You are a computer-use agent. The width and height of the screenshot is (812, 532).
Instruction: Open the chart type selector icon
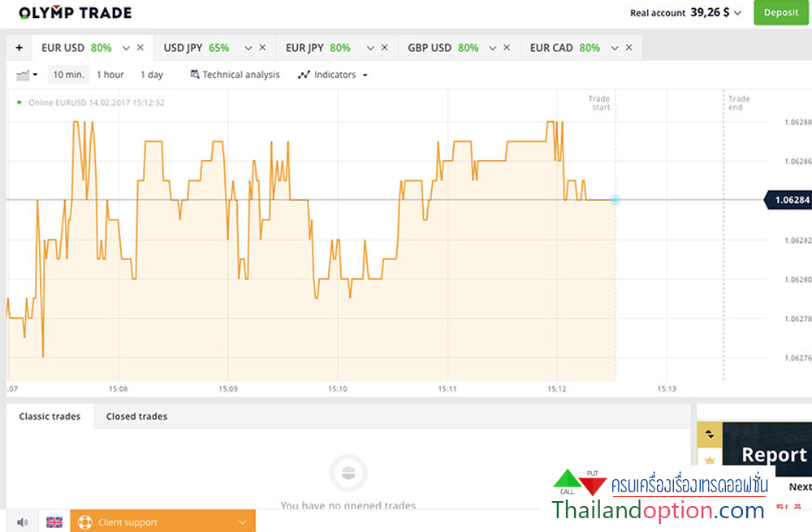point(27,75)
